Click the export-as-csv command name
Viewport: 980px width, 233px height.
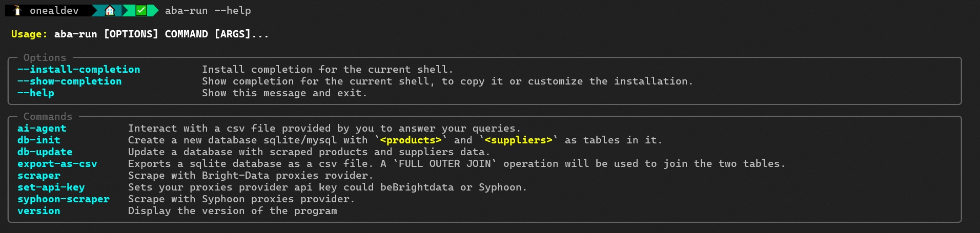[x=57, y=164]
